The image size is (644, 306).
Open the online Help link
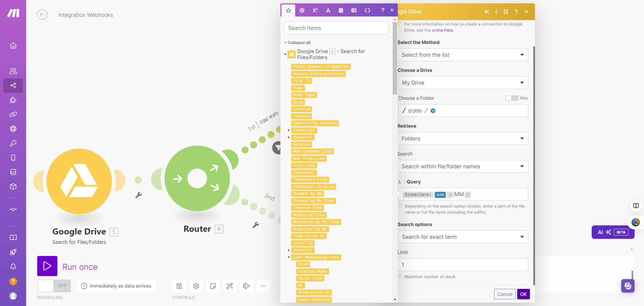(x=442, y=30)
